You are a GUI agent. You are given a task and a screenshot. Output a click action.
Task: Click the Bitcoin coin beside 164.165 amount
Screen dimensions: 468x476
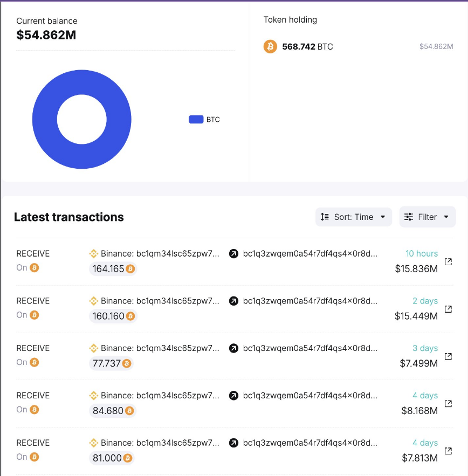point(130,268)
